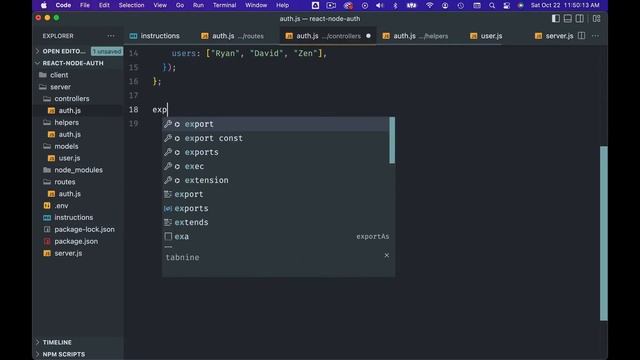Viewport: 640px width, 360px height.
Task: Open the Edit menu
Action: tap(104, 5)
